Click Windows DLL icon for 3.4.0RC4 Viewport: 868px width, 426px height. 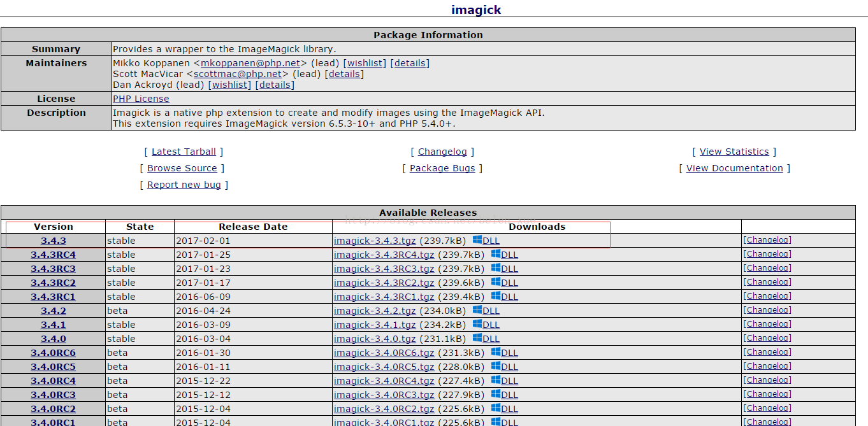[x=495, y=380]
